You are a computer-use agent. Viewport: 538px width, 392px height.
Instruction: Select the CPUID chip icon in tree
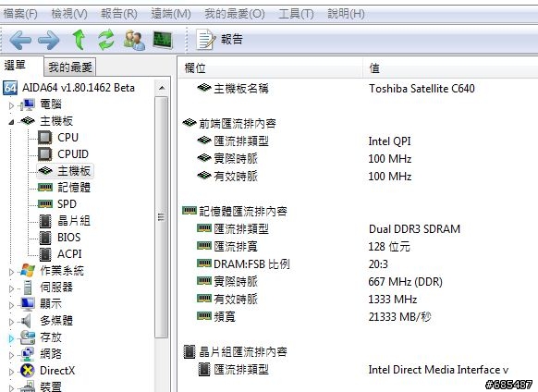click(45, 154)
